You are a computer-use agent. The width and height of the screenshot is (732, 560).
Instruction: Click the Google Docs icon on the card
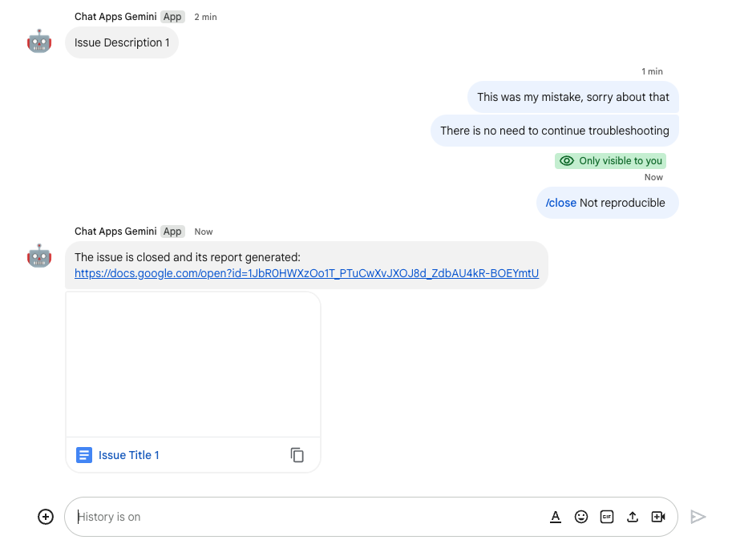84,455
